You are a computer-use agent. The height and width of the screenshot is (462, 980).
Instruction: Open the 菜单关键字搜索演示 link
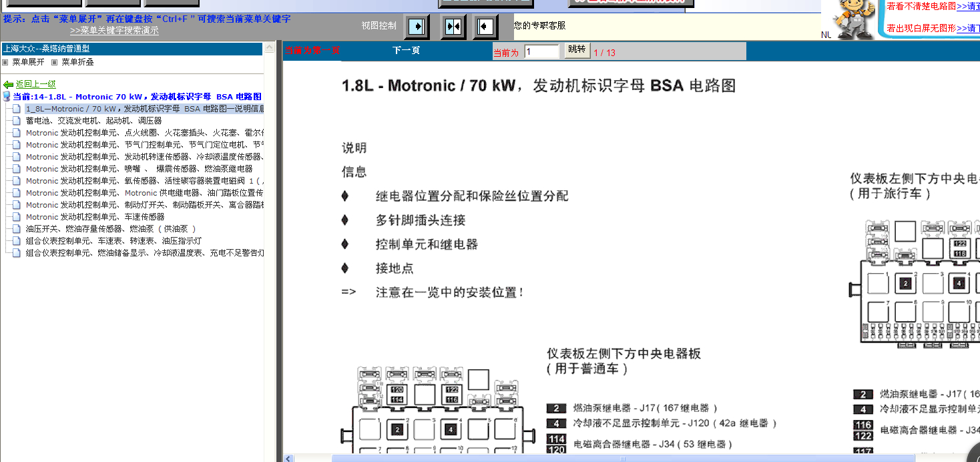tap(114, 31)
